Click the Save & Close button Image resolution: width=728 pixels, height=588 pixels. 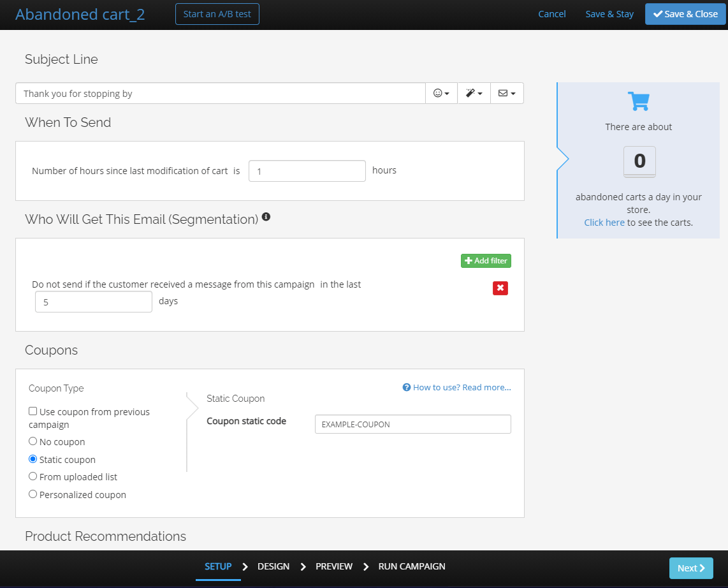click(x=685, y=14)
